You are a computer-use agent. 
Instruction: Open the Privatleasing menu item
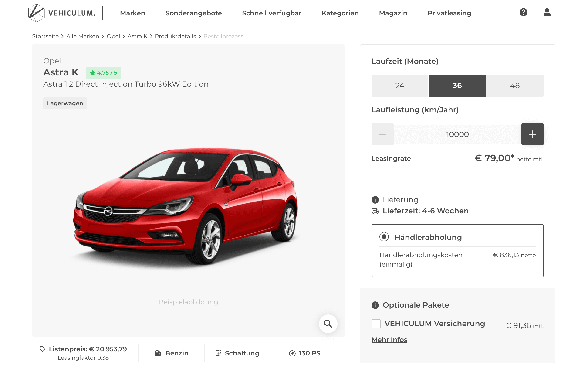449,13
